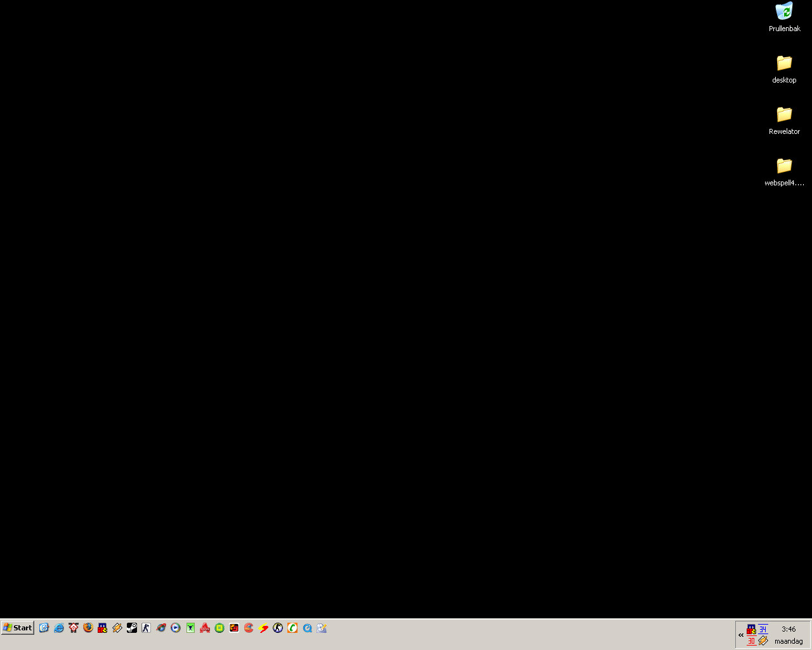Image resolution: width=812 pixels, height=650 pixels.
Task: Click the blue 34 tray indicator
Action: [763, 629]
